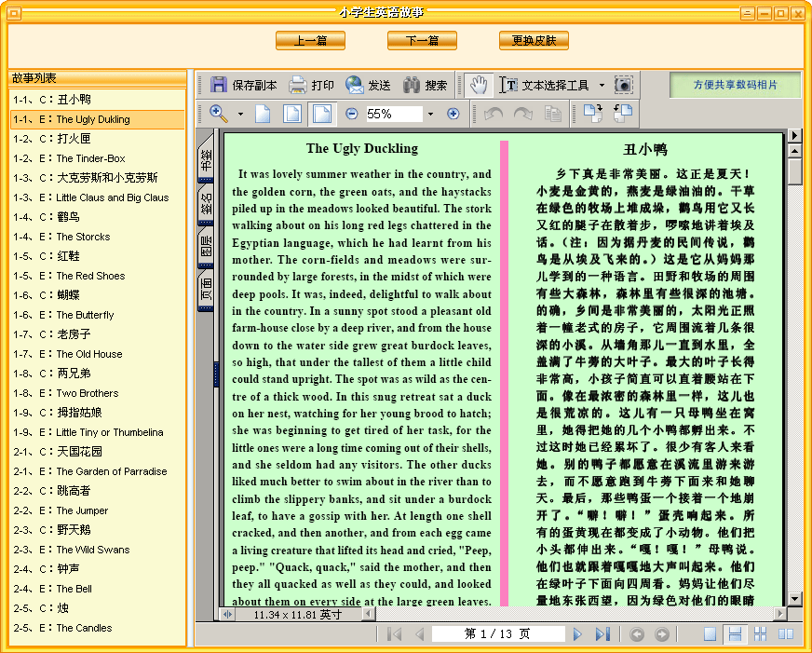This screenshot has height=653, width=812.
Task: Select story The Wild Swans
Action: click(x=98, y=550)
